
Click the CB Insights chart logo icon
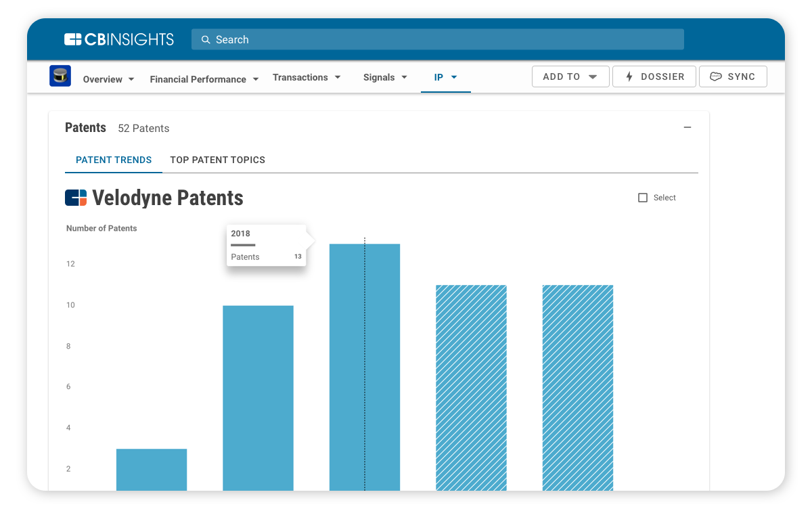coord(76,198)
